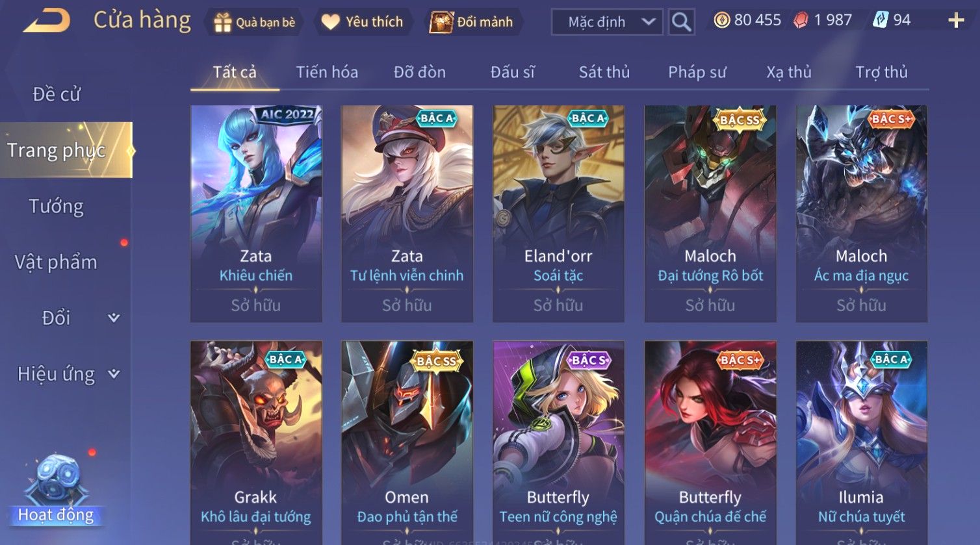Screen dimensions: 980x545
Task: Tap the red ruby currency icon
Action: coord(801,21)
